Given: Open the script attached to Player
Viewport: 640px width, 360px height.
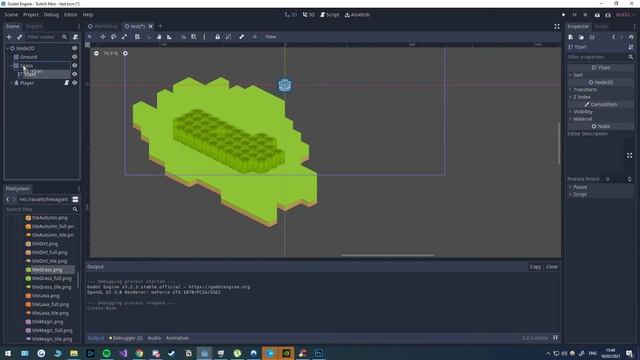Looking at the screenshot, I should (x=66, y=83).
